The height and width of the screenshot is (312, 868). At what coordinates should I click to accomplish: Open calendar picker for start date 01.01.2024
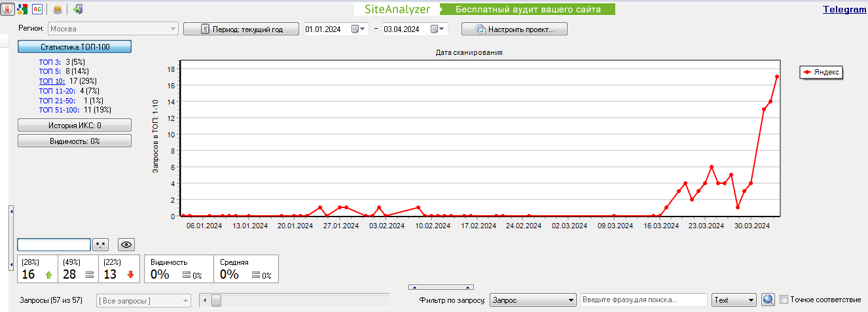click(355, 29)
